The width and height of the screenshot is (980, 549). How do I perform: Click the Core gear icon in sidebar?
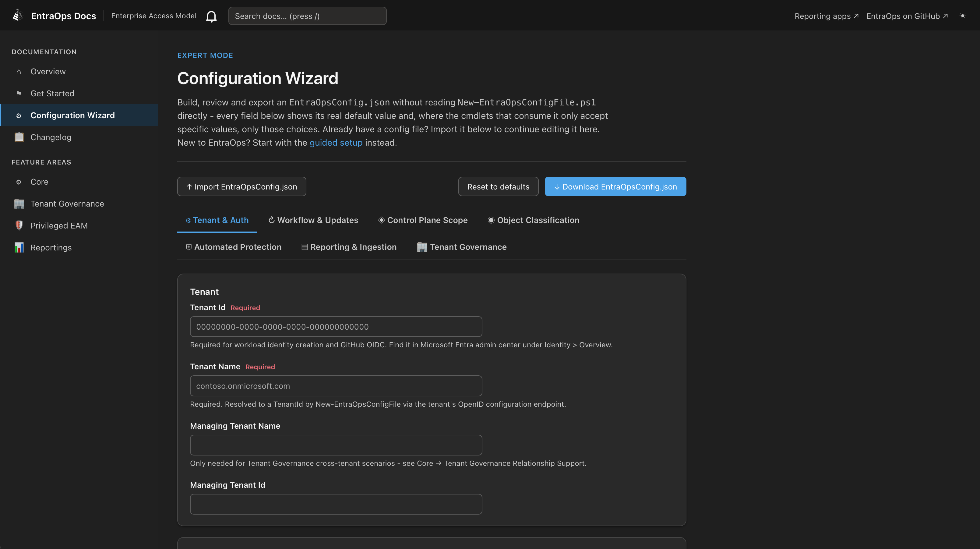[x=19, y=182]
